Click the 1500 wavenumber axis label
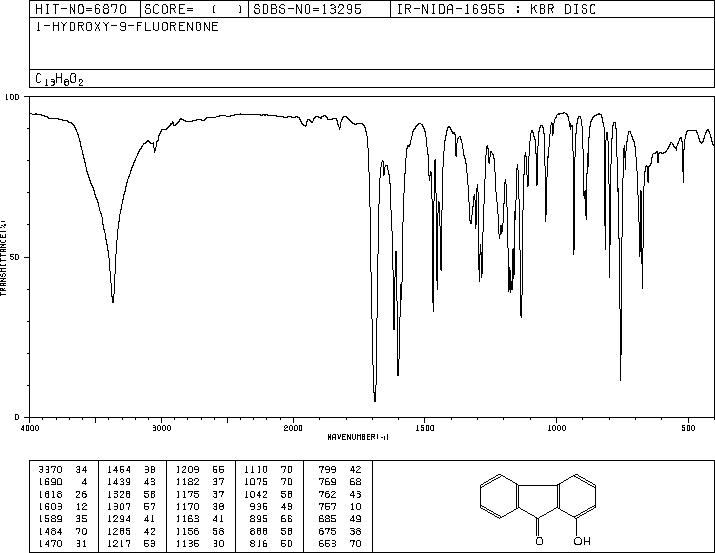The height and width of the screenshot is (553, 715). click(425, 428)
